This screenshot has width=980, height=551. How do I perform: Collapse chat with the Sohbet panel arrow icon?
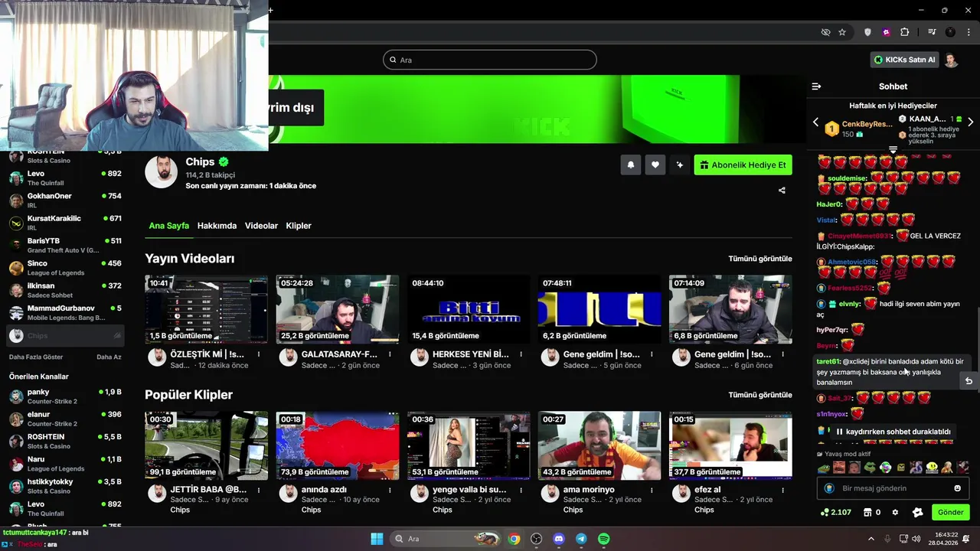pos(816,86)
